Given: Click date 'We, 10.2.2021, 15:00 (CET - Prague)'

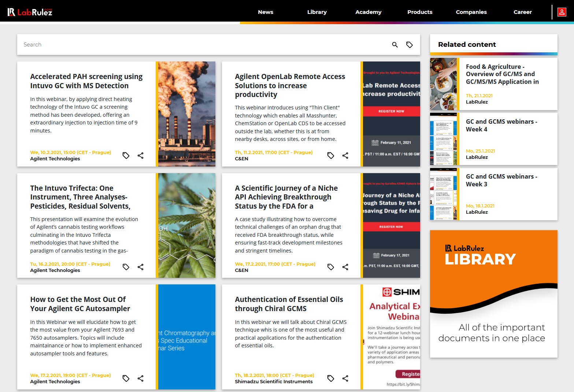Looking at the screenshot, I should click(x=70, y=152).
